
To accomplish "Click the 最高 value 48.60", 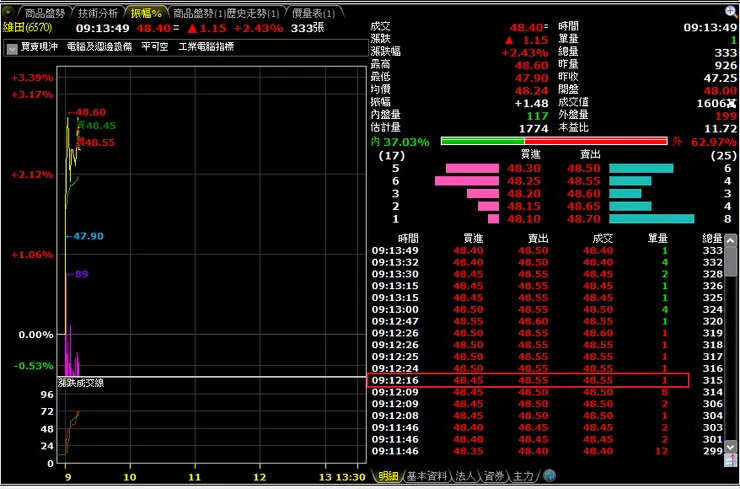I will tap(531, 65).
